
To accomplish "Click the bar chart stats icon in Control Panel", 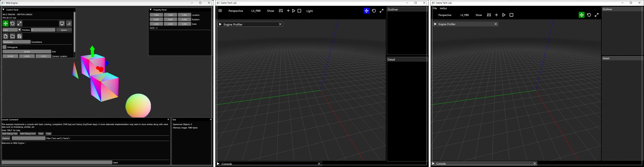I will [x=69, y=23].
